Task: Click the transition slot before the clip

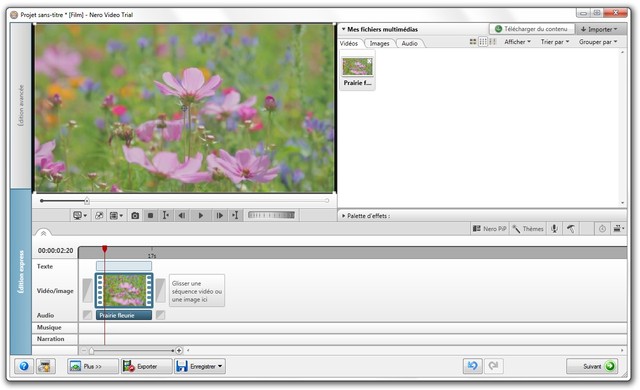Action: (87, 290)
